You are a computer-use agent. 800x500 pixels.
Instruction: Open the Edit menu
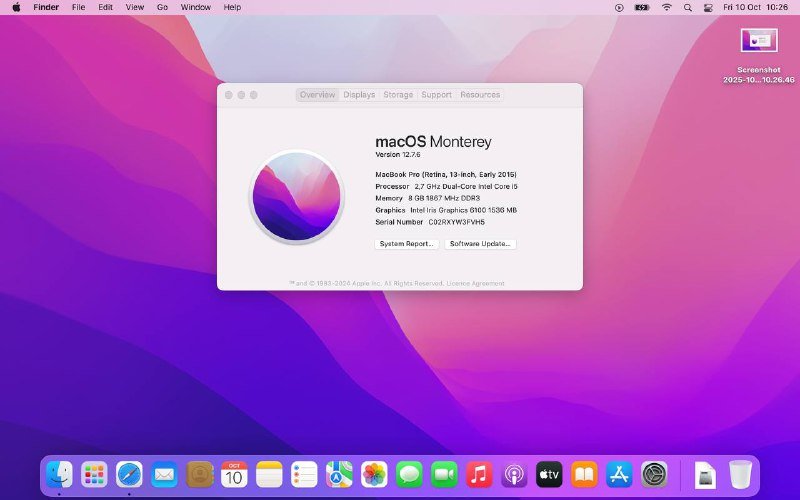[x=106, y=7]
